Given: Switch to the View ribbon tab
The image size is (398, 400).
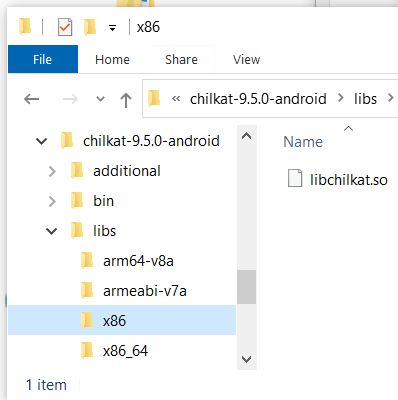Looking at the screenshot, I should [x=246, y=60].
